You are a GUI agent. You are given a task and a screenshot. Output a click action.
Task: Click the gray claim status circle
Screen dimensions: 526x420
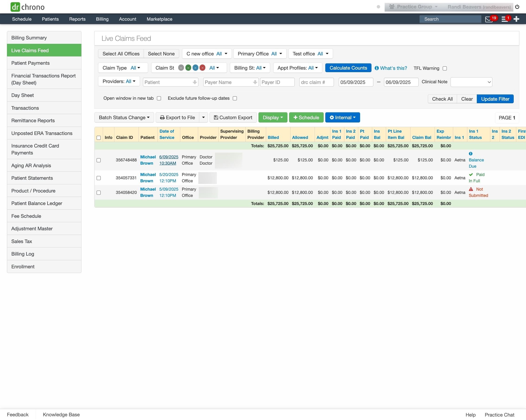coord(181,68)
